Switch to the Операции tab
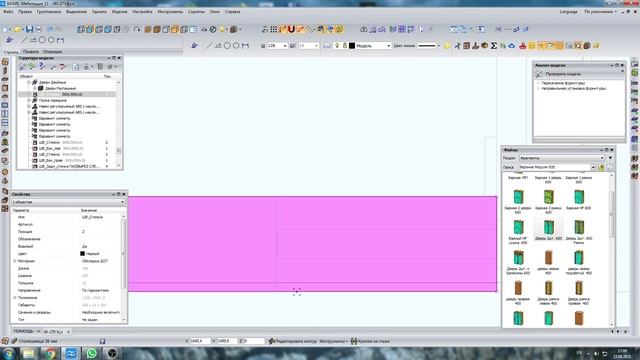The height and width of the screenshot is (360, 640). click(x=52, y=52)
